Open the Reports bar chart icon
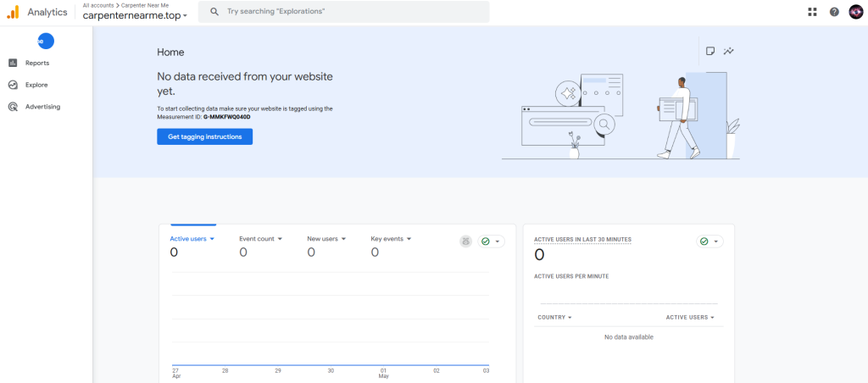The width and height of the screenshot is (868, 383). (x=13, y=63)
